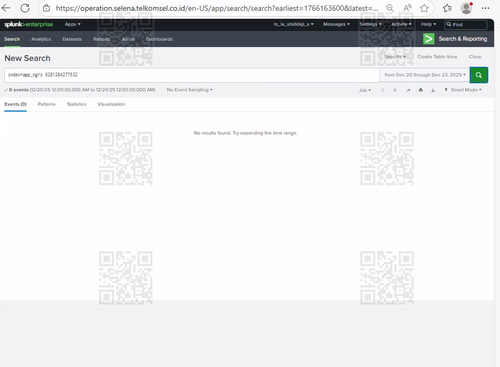The height and width of the screenshot is (367, 500).
Task: Open the Alerts nav item
Action: click(x=128, y=39)
